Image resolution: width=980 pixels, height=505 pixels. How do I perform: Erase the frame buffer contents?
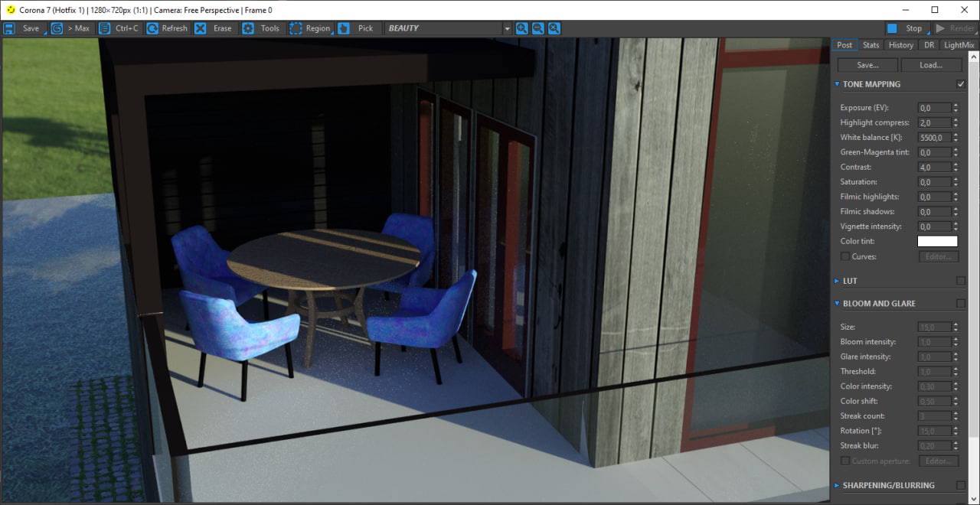(x=214, y=28)
